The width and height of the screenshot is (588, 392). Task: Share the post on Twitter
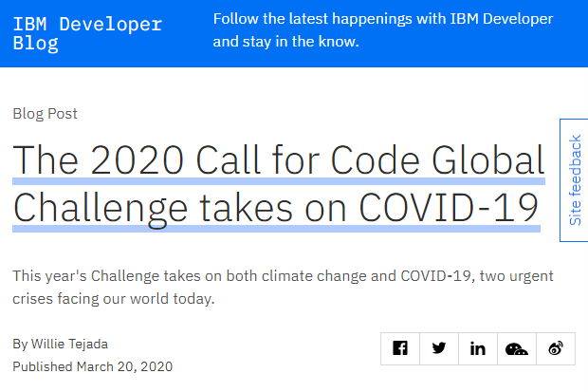(x=439, y=348)
